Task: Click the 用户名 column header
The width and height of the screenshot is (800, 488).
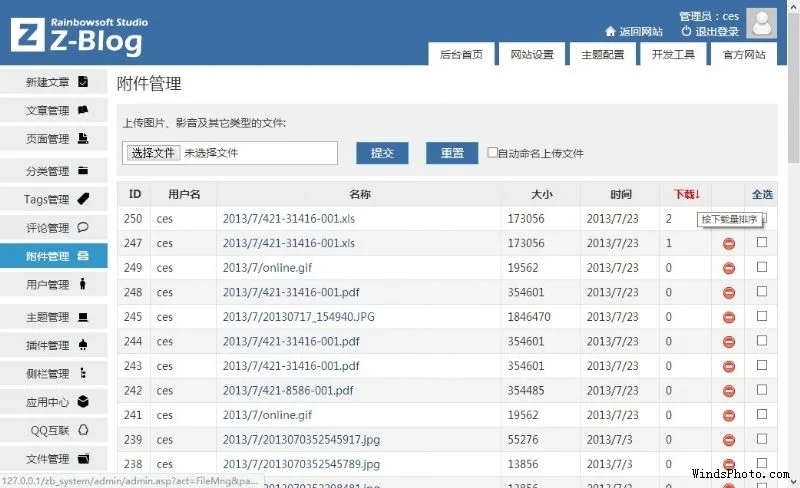Action: pyautogui.click(x=184, y=194)
